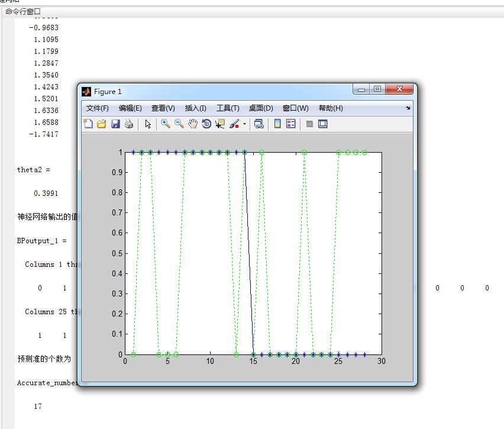Enable the Pan hand tool
The height and width of the screenshot is (429, 504).
[193, 124]
